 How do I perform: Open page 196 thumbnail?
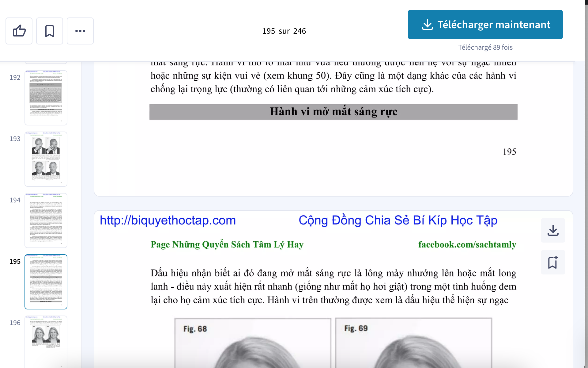46,342
